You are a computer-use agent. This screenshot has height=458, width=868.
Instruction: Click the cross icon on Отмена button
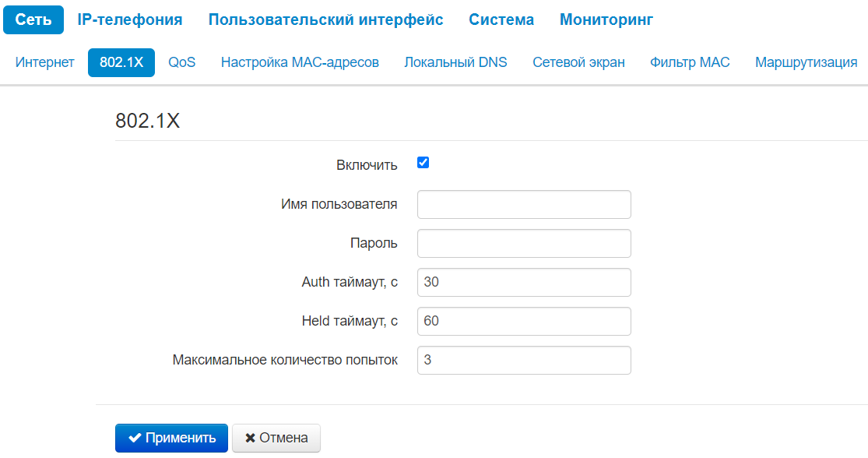(250, 438)
